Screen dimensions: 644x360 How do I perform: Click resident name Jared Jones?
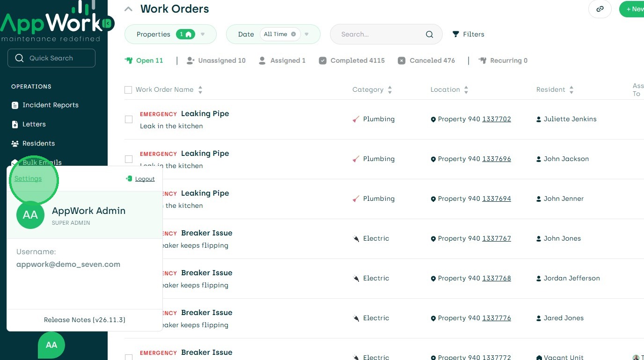(563, 318)
